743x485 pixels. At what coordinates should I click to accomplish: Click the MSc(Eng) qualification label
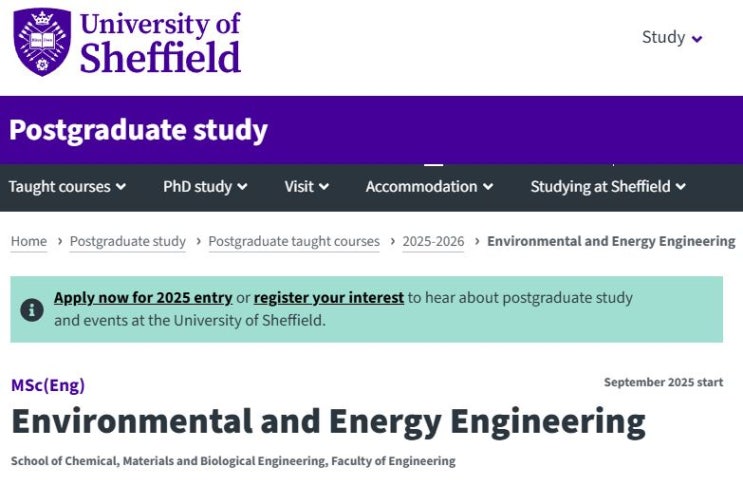click(48, 385)
